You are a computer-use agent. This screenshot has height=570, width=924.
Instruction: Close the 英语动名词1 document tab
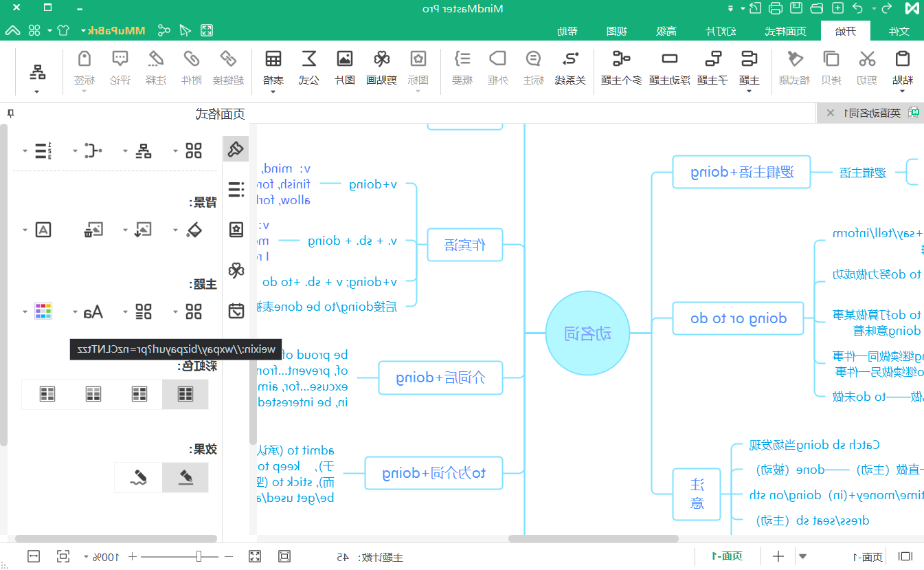click(831, 113)
